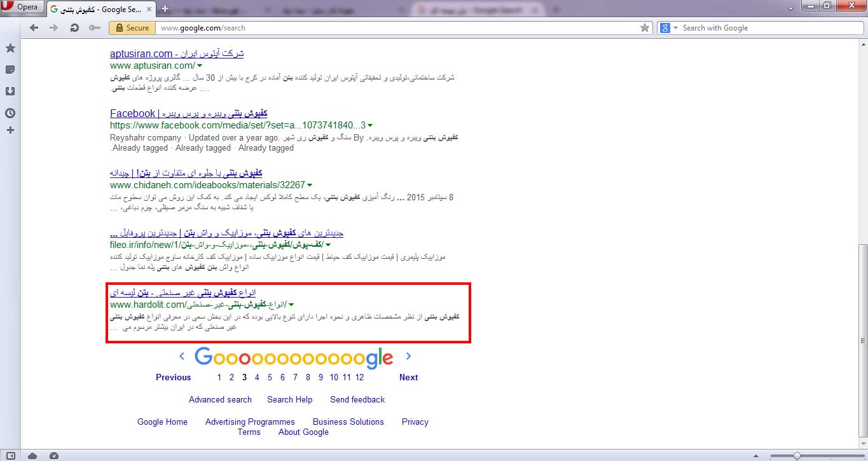This screenshot has width=868, height=461.
Task: Open Opera Link cloud icon
Action: [x=32, y=455]
